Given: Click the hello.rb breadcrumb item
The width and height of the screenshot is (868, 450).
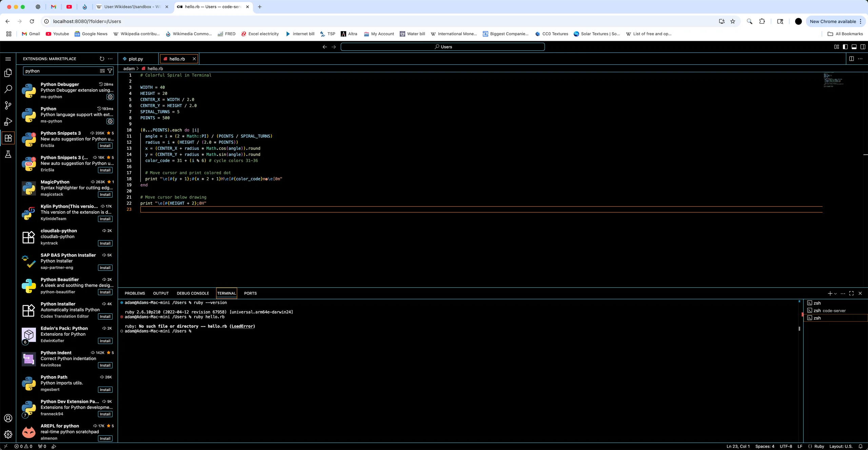Looking at the screenshot, I should (152, 68).
